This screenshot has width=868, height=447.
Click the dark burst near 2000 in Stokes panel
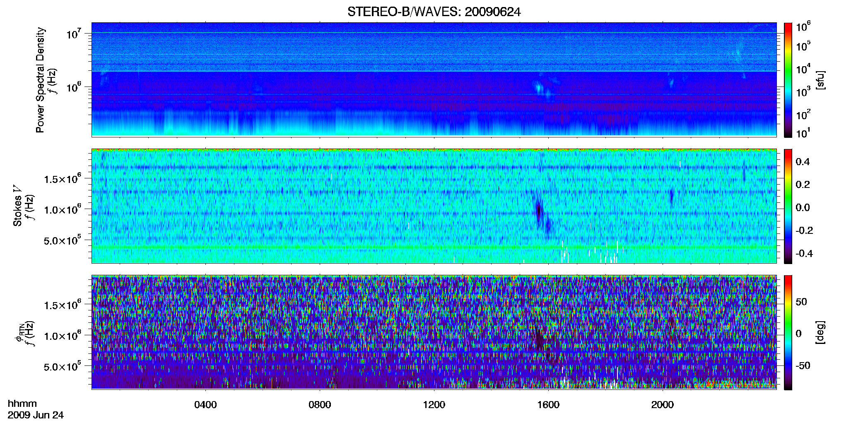point(671,195)
